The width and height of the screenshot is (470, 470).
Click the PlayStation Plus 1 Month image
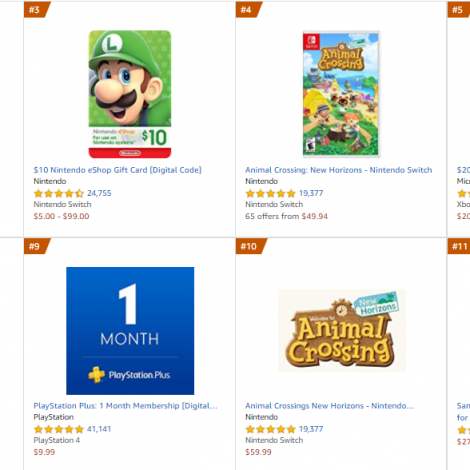[130, 331]
